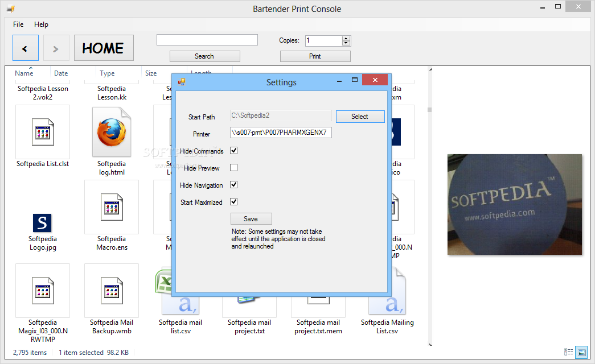
Task: Uncheck the Hide Commands checkbox
Action: click(234, 151)
